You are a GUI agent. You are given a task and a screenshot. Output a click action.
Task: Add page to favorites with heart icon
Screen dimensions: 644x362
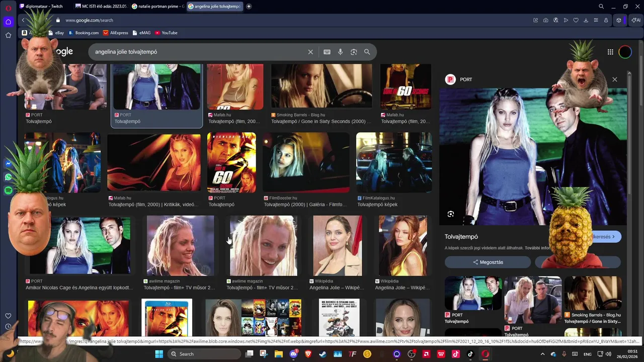coord(576,20)
